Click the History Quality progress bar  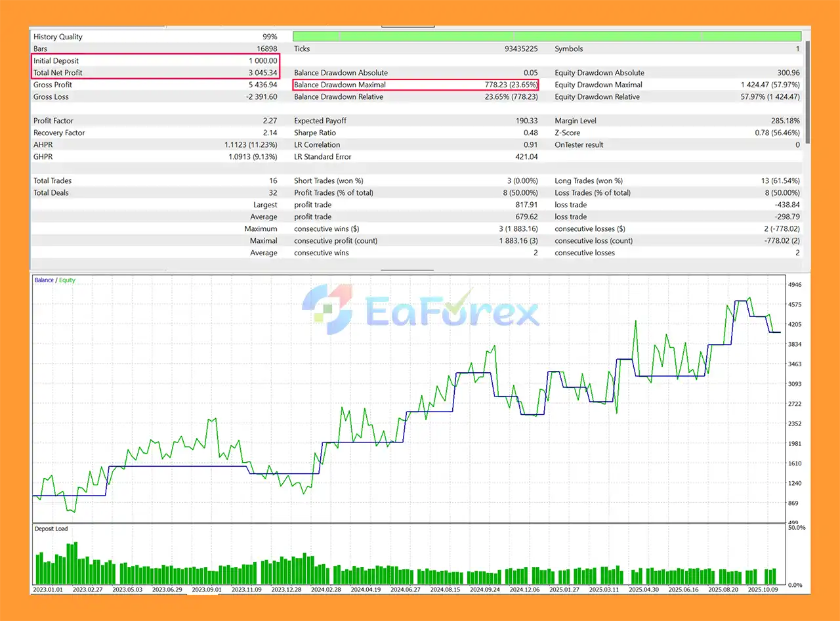[547, 35]
